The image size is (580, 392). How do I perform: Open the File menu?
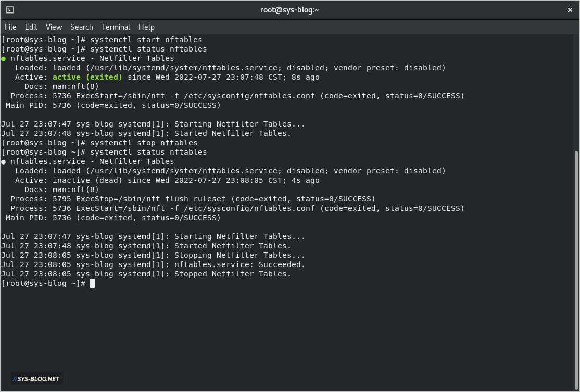click(x=10, y=27)
